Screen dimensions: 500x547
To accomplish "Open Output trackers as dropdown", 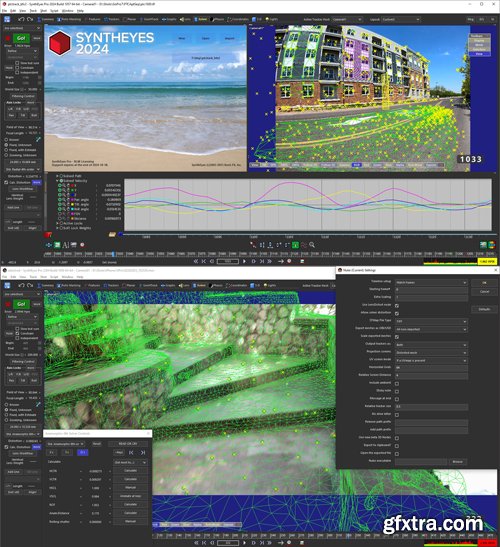I will (x=431, y=345).
